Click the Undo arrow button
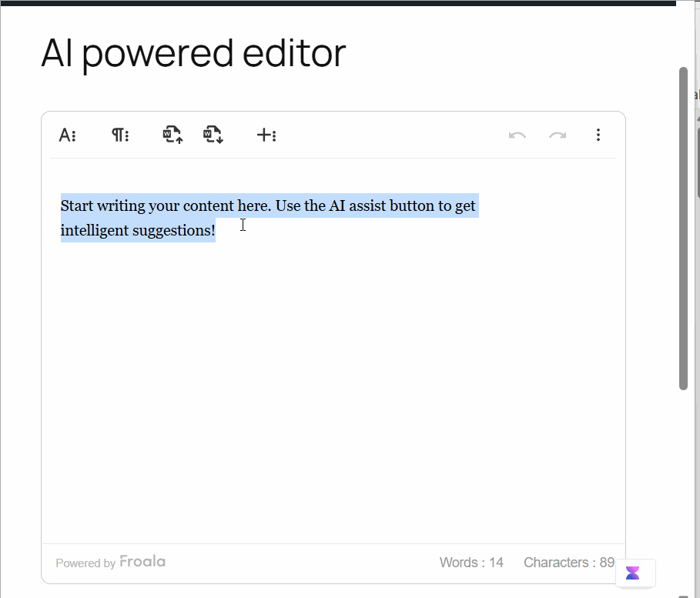The height and width of the screenshot is (598, 700). coord(517,135)
